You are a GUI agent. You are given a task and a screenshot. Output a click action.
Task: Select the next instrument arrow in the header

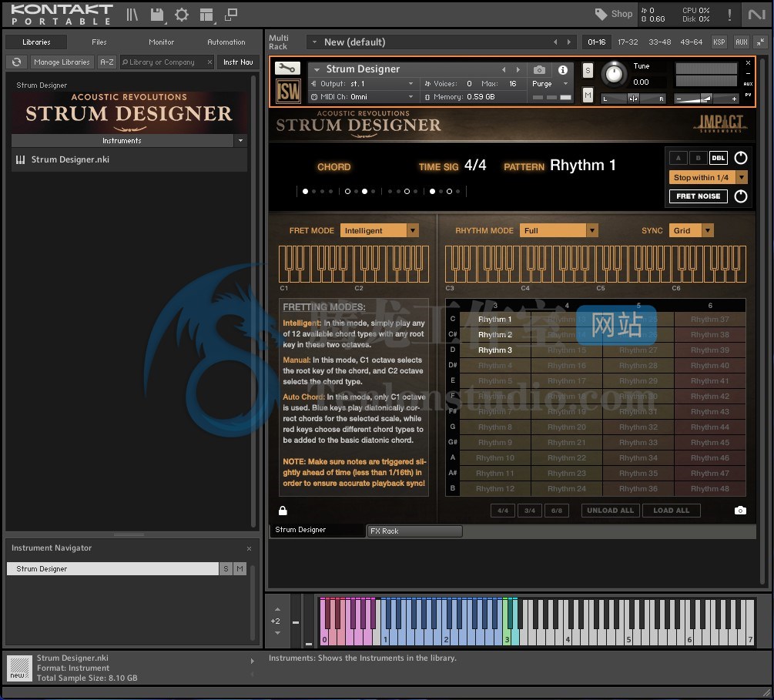pos(518,69)
